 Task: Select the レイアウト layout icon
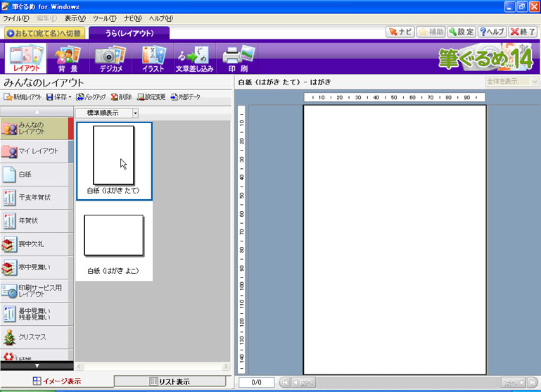[x=26, y=58]
